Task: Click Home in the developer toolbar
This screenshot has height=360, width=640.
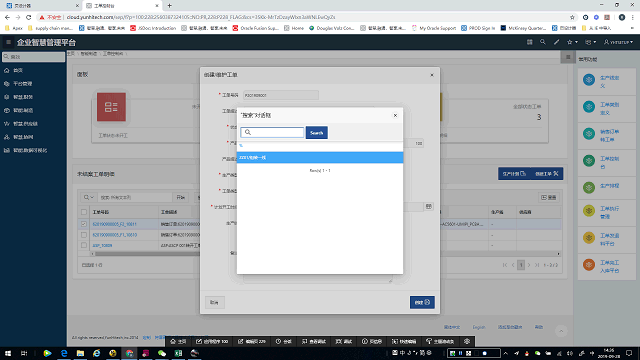Action: 178,342
